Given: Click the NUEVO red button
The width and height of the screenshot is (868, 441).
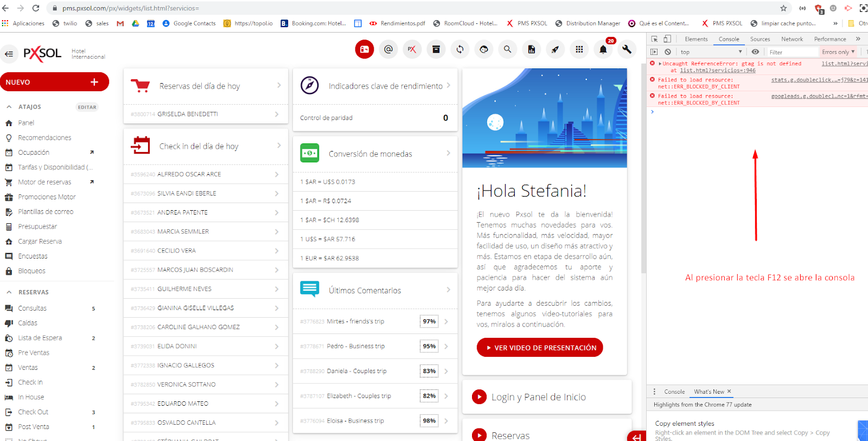Looking at the screenshot, I should 54,82.
